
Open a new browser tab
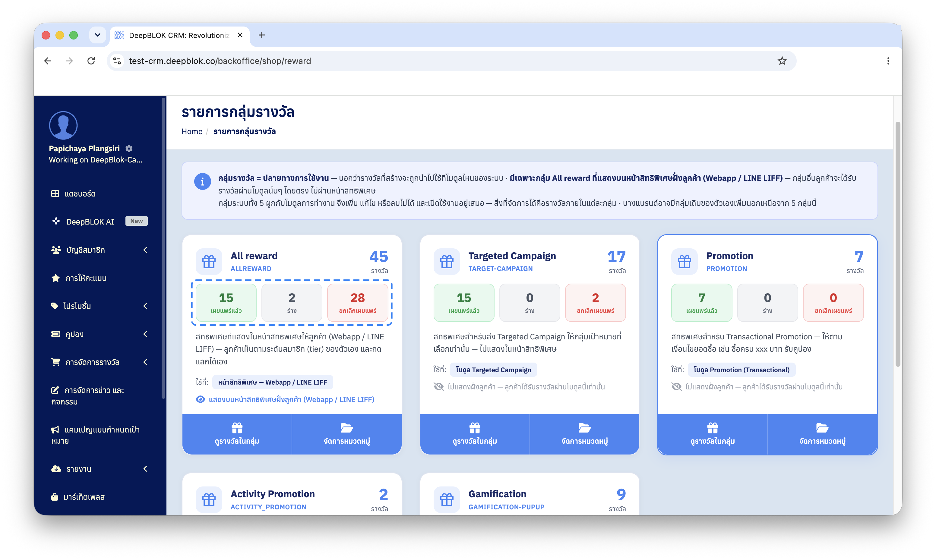pos(261,35)
